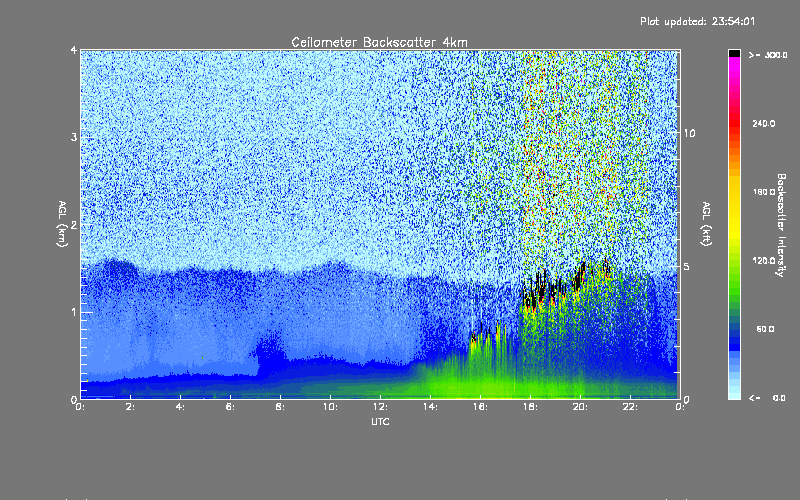
Task: Pick the black segment atop the colorbar
Action: [x=734, y=53]
